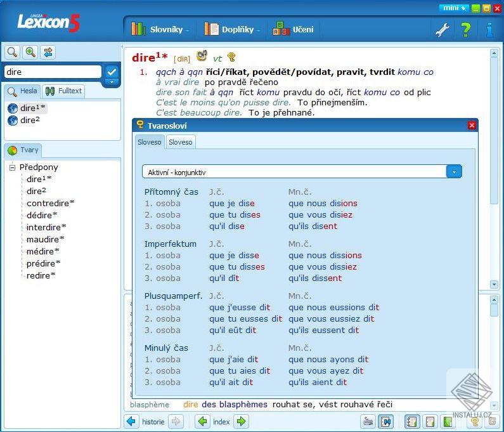Click the Tvarosloví key icon in bottom toolbar
The image size is (504, 432).
tap(475, 421)
